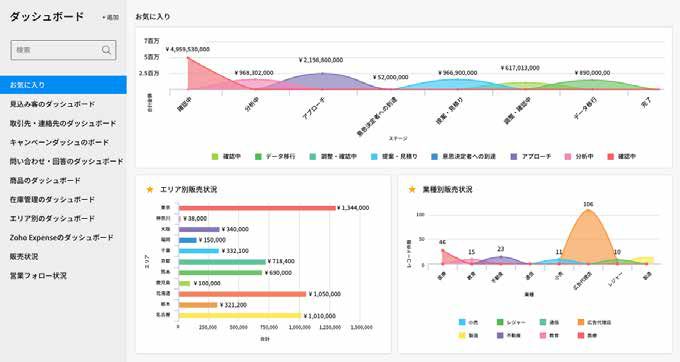The width and height of the screenshot is (680, 362).
Task: Click the ¥966,900,000 data label
Action: point(458,73)
